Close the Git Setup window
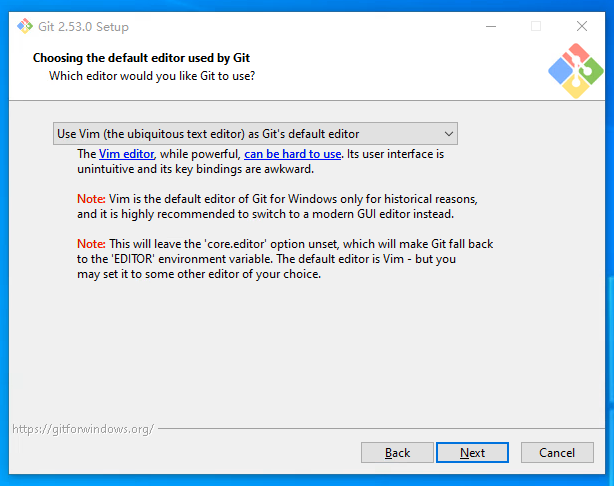Viewport: 614px width, 486px height. click(582, 26)
